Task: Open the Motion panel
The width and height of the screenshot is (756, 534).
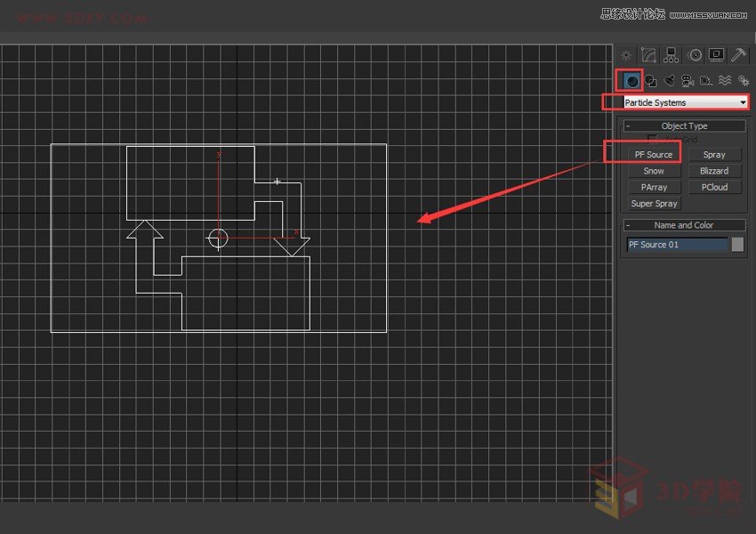Action: (694, 54)
